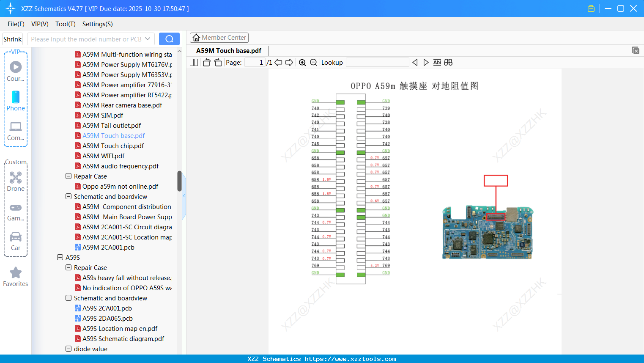
Task: Collapse the A59S model node
Action: (x=60, y=257)
